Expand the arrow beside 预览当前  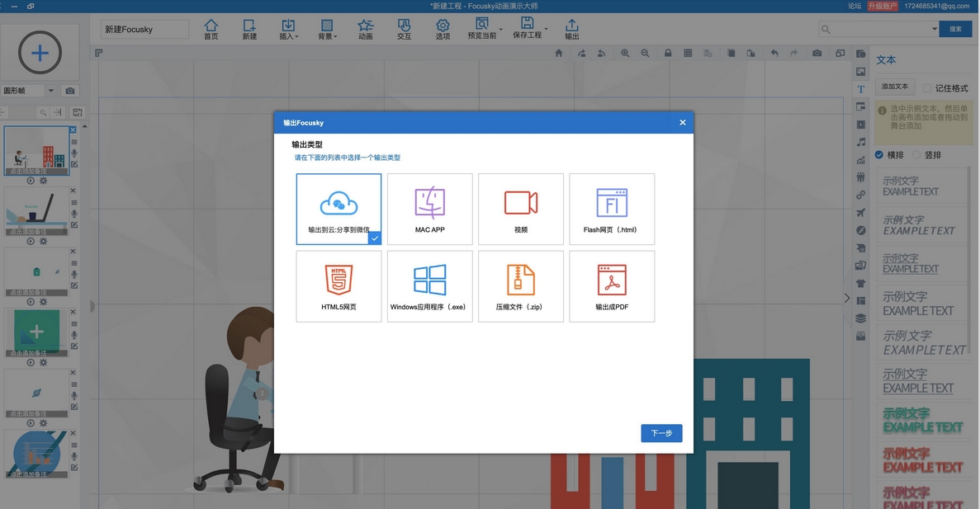point(500,30)
